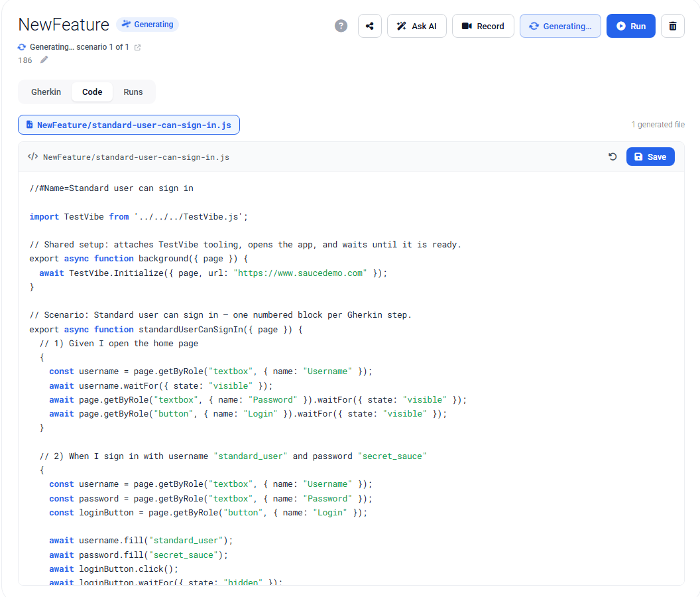Screen dimensions: 700x597
Task: Run the NewFeature test
Action: [631, 26]
